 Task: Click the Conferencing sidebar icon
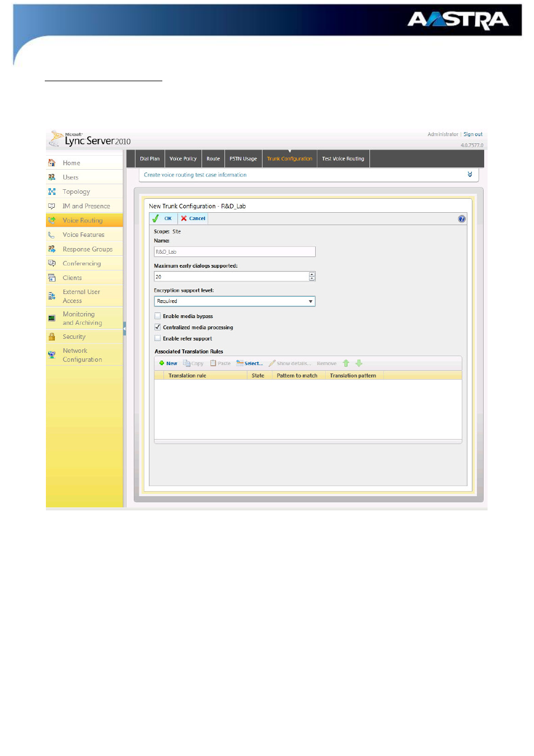coord(51,263)
